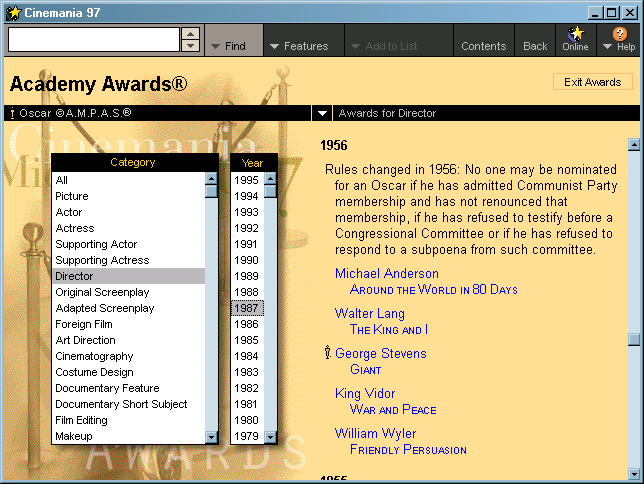Image resolution: width=644 pixels, height=484 pixels.
Task: Select Picture category
Action: [x=129, y=196]
